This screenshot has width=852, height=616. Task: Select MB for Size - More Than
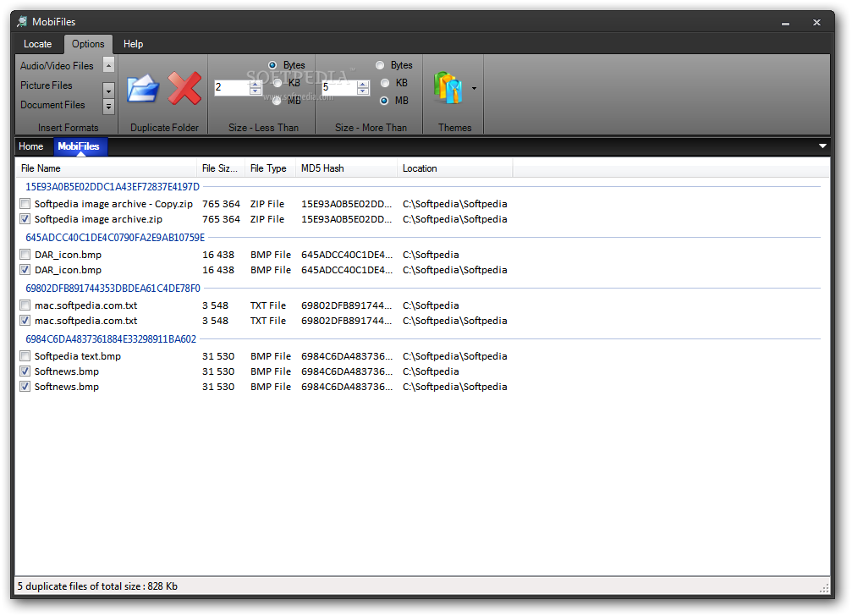pyautogui.click(x=384, y=101)
